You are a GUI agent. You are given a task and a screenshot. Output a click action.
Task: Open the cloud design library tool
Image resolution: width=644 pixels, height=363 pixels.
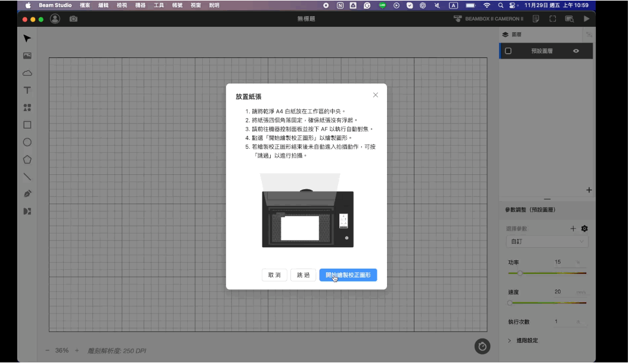[x=27, y=73]
